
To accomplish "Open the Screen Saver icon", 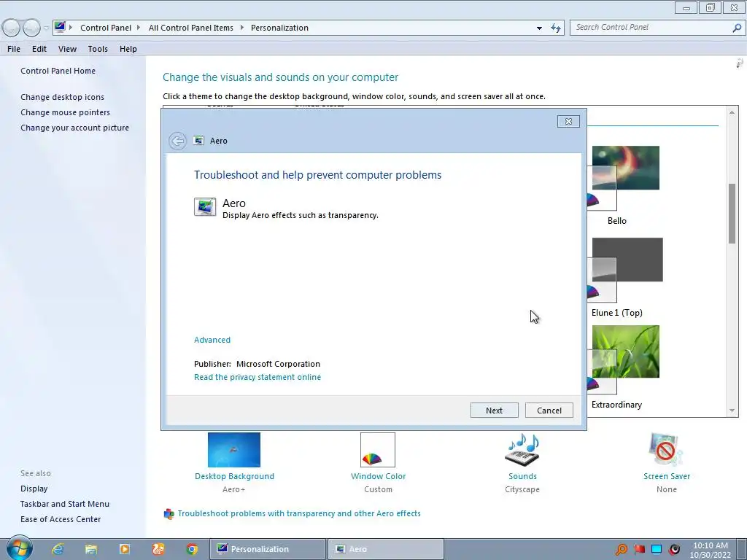I will pos(665,449).
